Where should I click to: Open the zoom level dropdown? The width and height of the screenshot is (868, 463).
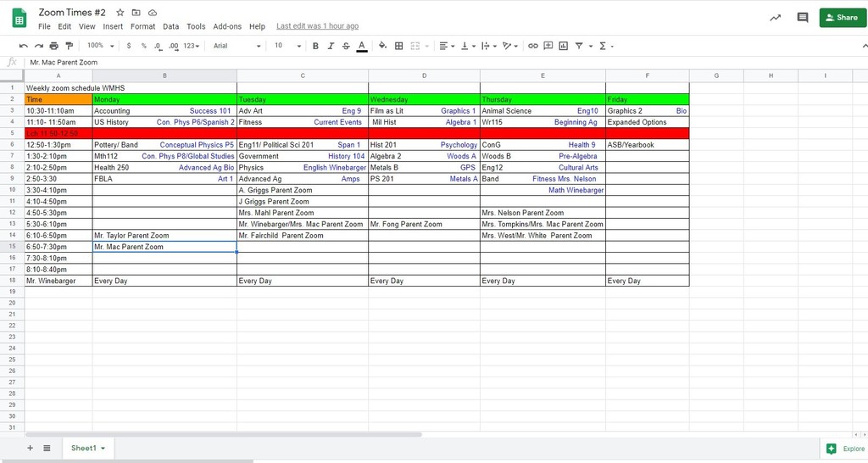[101, 46]
